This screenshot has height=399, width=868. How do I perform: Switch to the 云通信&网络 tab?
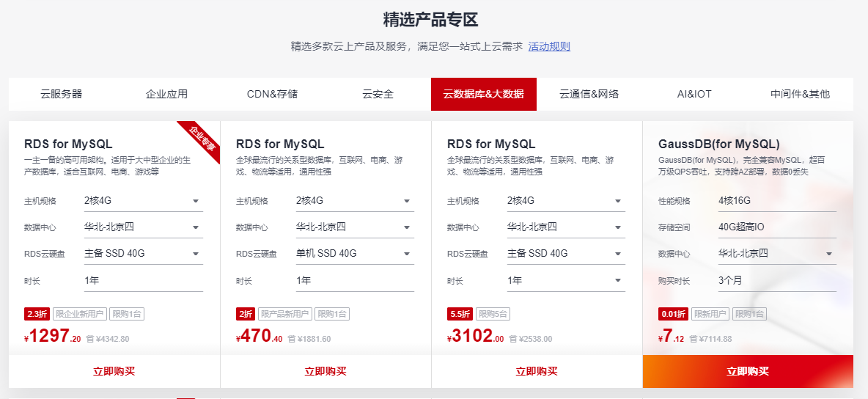(589, 94)
